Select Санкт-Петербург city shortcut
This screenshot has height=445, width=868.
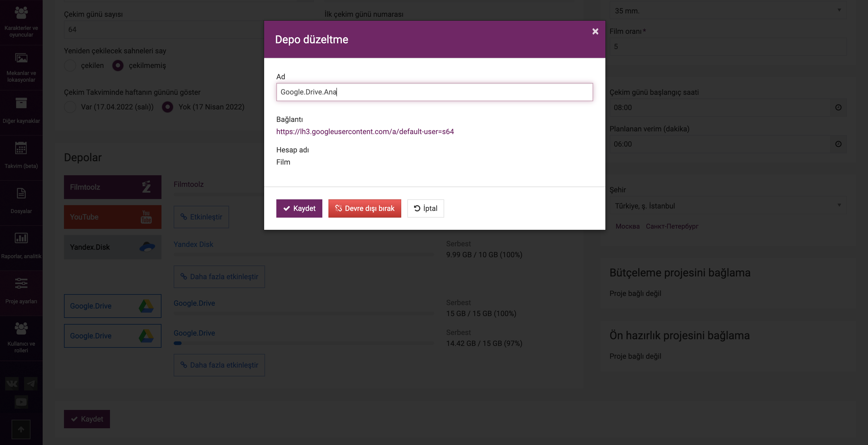(x=672, y=226)
